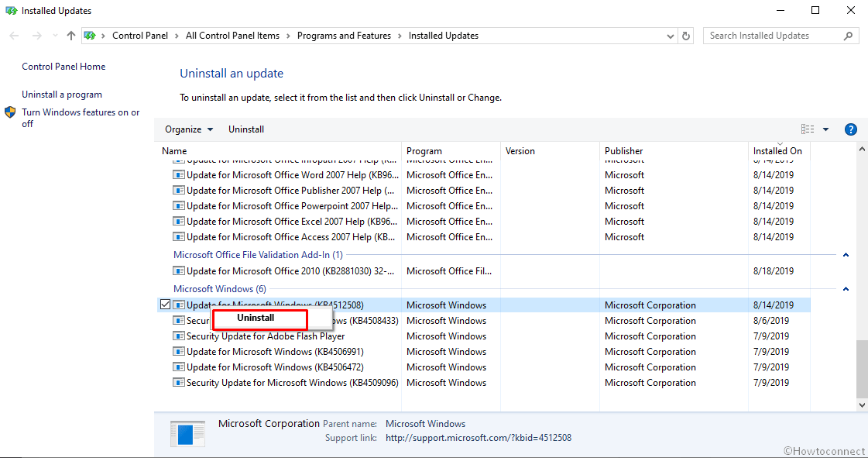Click icon of Access 2007 Help update
Viewport: 868px width, 458px height.
pos(178,237)
